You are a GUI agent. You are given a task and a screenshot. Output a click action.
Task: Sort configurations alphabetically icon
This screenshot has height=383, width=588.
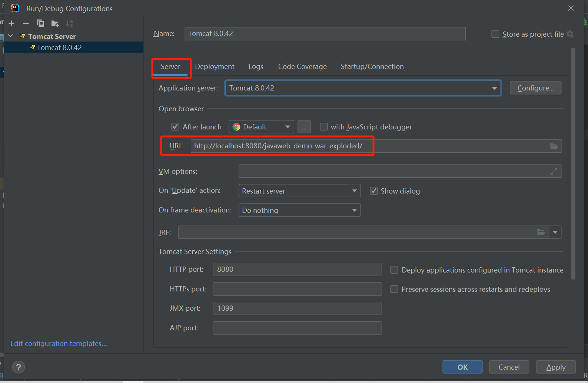pyautogui.click(x=69, y=23)
